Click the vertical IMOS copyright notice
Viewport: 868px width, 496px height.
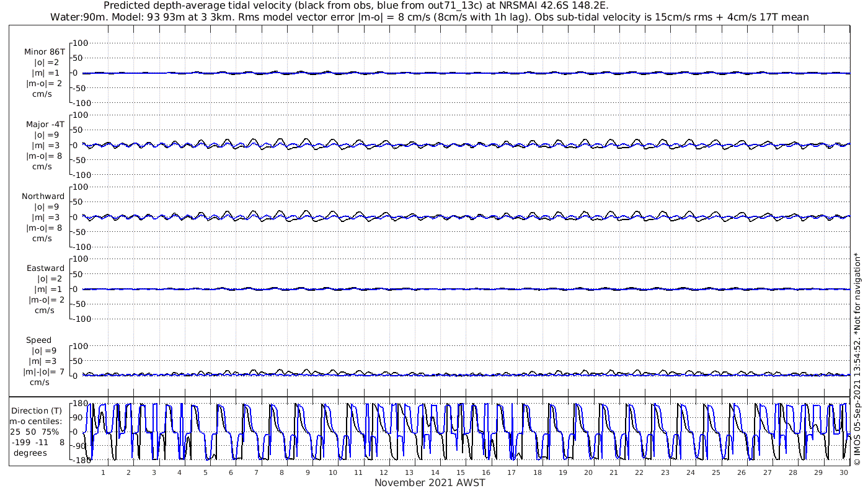[857, 360]
